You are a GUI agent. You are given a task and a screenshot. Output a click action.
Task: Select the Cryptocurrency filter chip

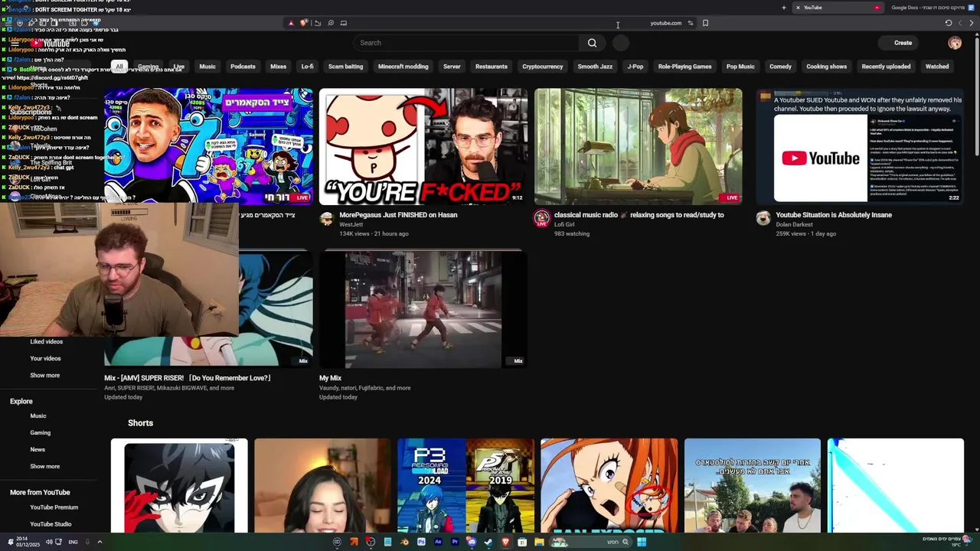[542, 67]
